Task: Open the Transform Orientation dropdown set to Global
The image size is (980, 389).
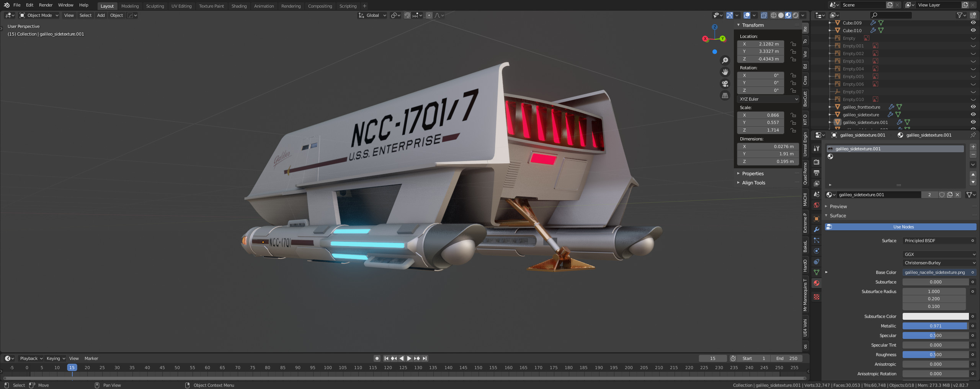Action: 372,15
